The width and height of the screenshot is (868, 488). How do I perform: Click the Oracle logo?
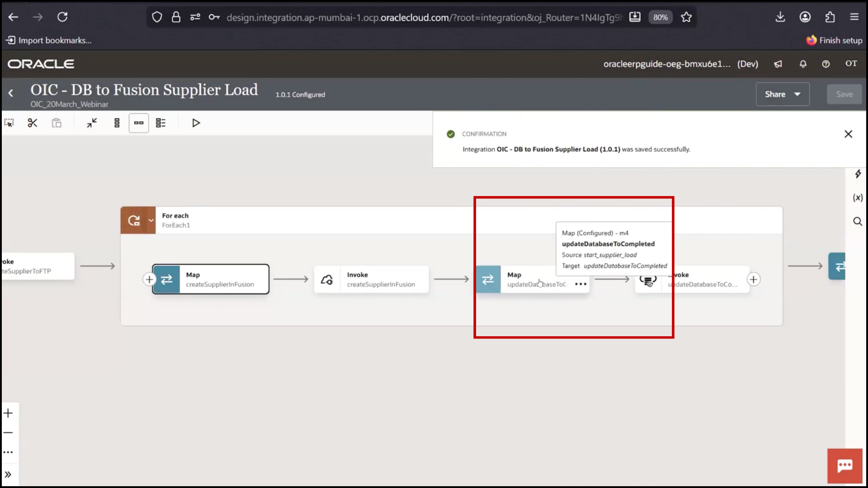pyautogui.click(x=41, y=64)
